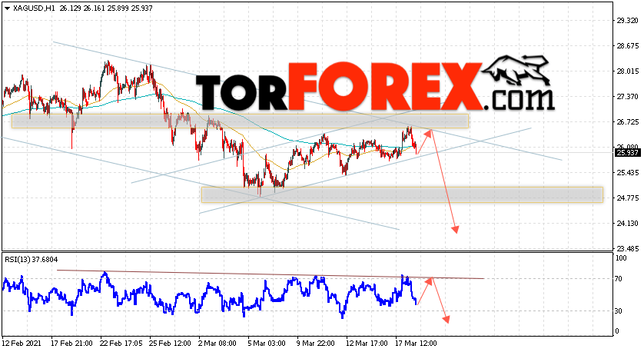
Task: Click the RSI scale value 70
Action: (619, 279)
